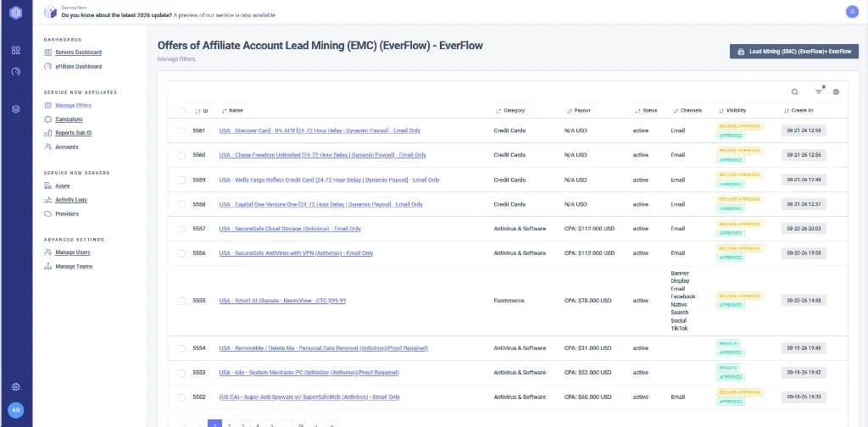Check the box for offer 5561

click(181, 131)
